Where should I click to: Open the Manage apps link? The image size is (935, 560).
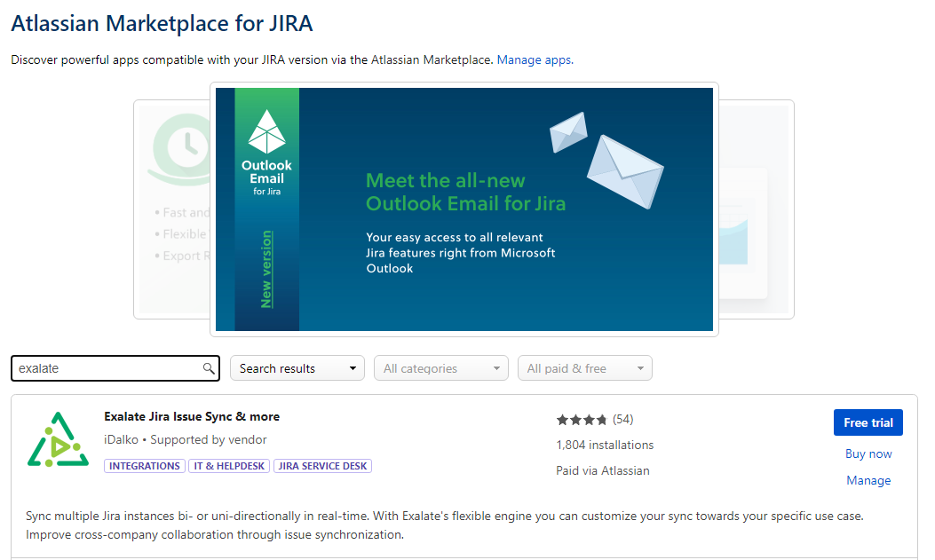point(535,59)
